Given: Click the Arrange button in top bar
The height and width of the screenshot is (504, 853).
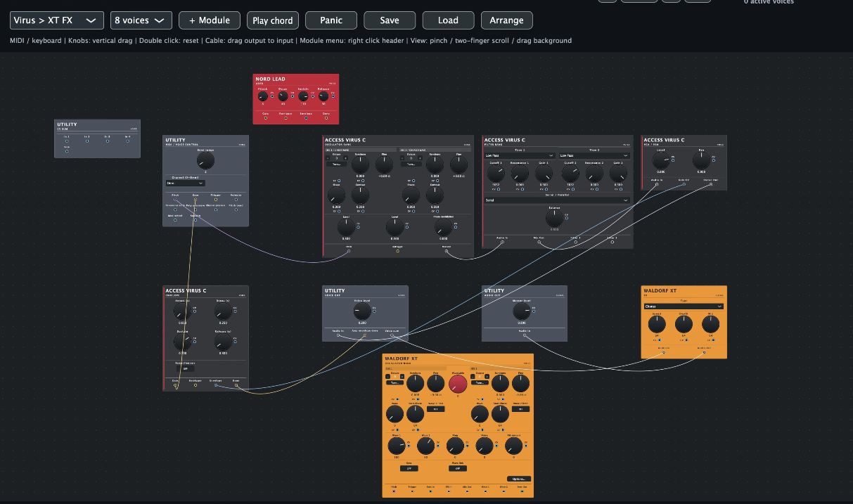Looking at the screenshot, I should click(x=506, y=20).
